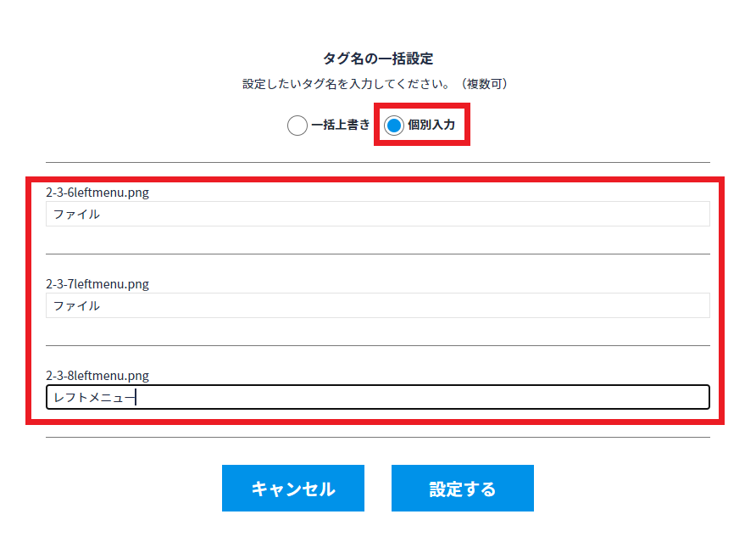Click the 2-3-8leftmenu.png file name label

click(x=97, y=376)
